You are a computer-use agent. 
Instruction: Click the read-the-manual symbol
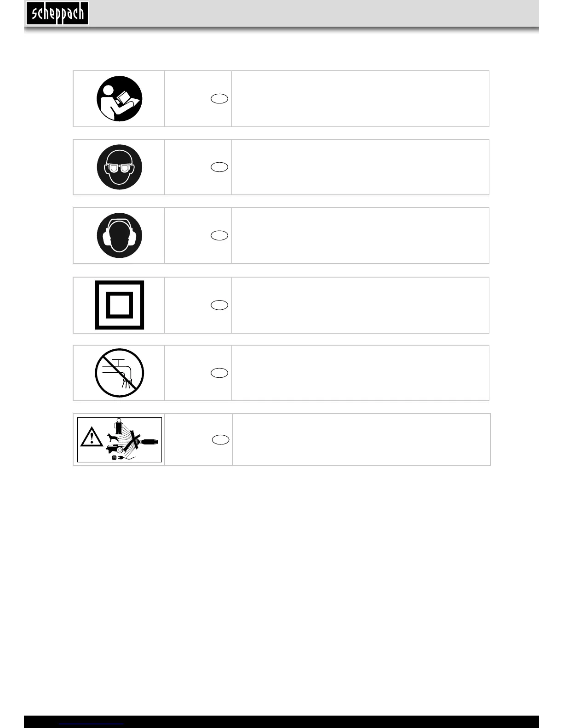(119, 99)
